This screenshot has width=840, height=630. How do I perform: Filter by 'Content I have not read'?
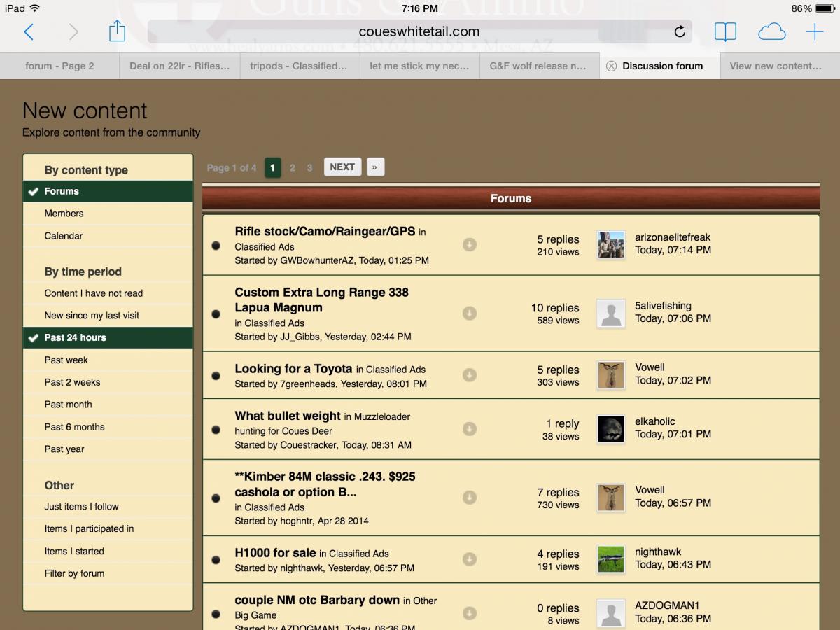pyautogui.click(x=108, y=293)
